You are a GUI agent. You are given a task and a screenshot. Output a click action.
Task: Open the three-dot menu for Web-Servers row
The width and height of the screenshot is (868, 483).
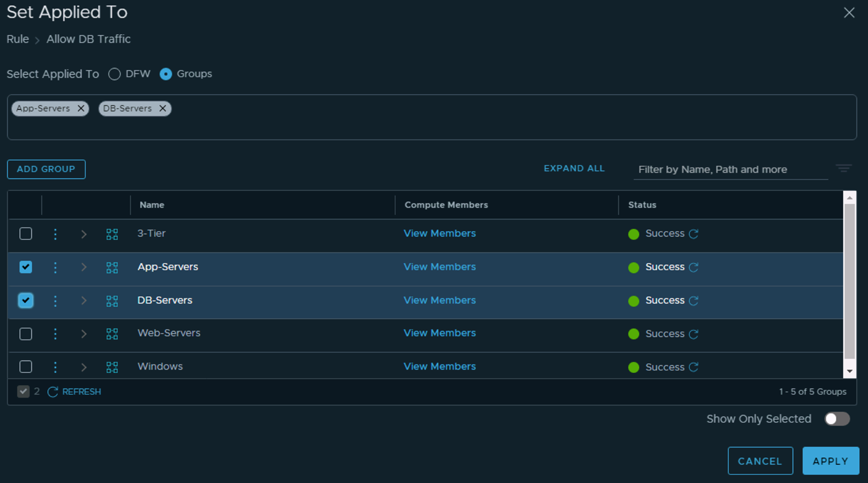tap(55, 334)
